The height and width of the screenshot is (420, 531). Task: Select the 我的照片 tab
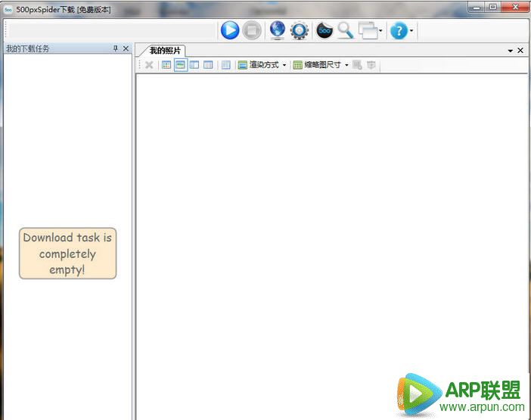[164, 51]
